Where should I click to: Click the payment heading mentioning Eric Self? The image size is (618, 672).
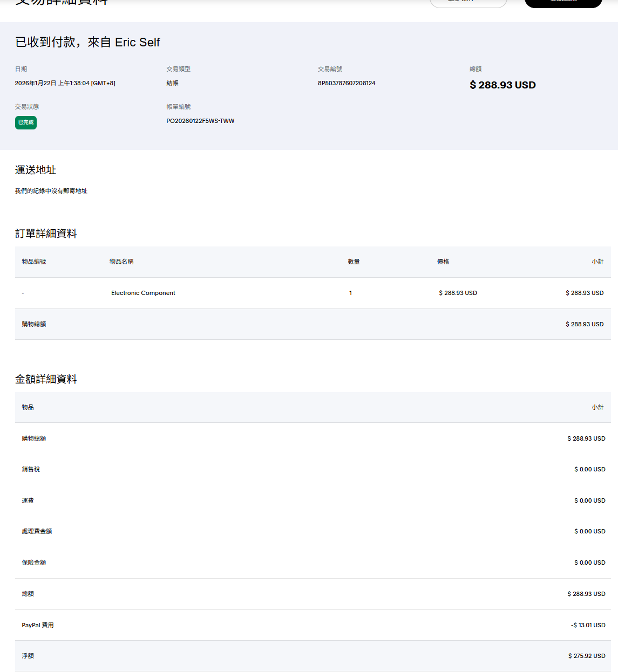(x=87, y=42)
